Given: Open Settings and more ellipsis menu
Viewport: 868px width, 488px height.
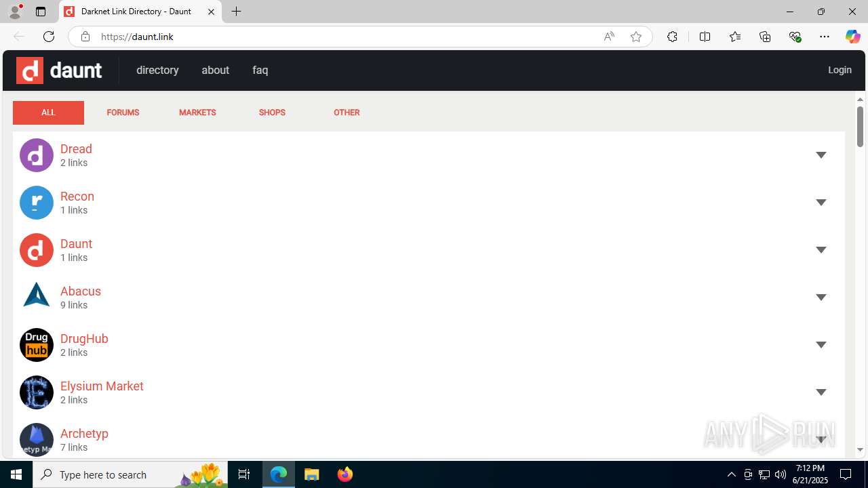Looking at the screenshot, I should 825,37.
